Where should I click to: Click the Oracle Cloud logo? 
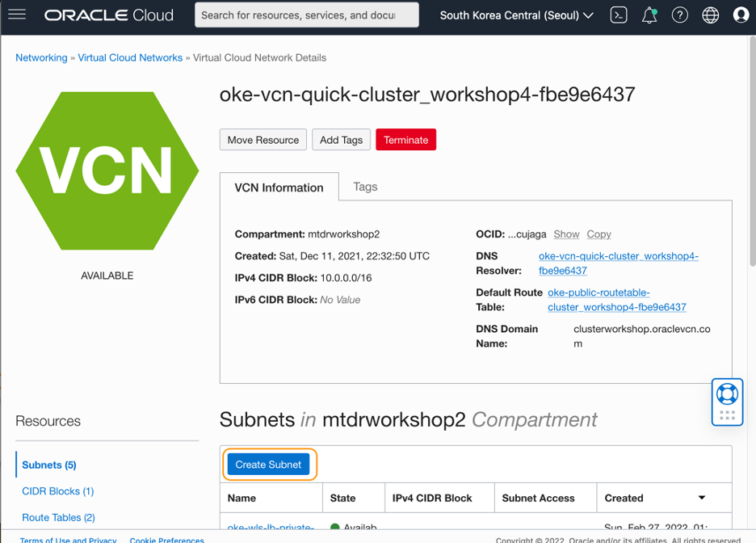coord(109,15)
